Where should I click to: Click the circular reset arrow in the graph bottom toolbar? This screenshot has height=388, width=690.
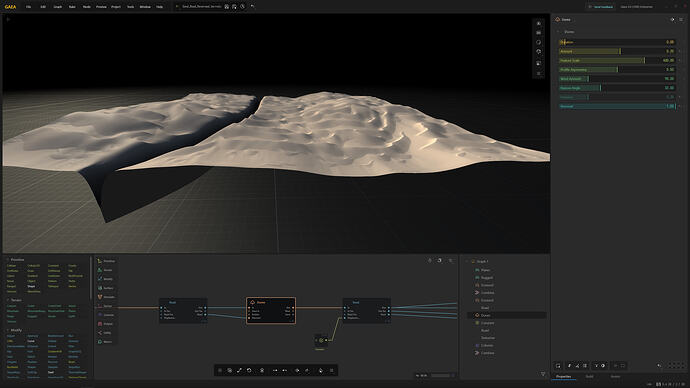point(249,370)
